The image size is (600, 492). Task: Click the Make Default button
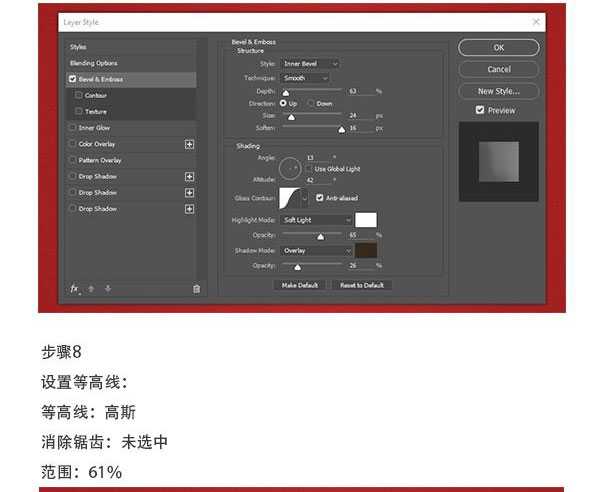[x=300, y=285]
